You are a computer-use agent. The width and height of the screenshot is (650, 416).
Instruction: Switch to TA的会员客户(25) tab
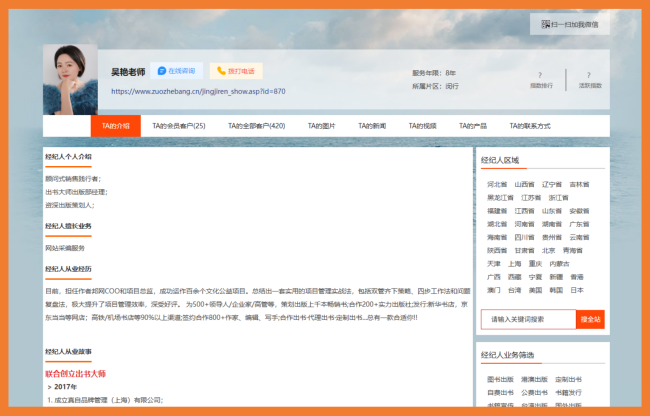(179, 126)
